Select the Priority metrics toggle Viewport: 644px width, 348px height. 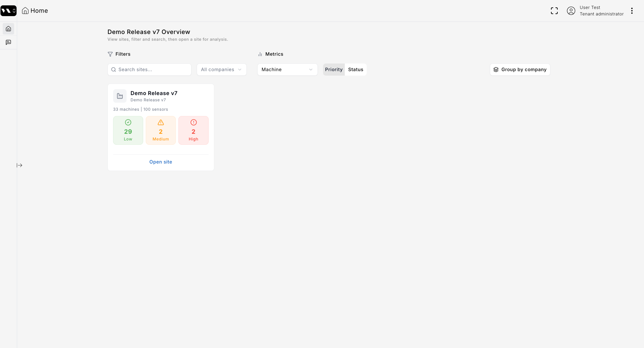(334, 69)
